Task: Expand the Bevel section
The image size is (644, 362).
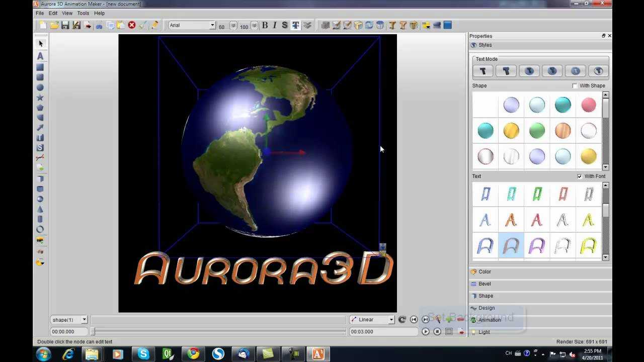Action: tap(540, 284)
